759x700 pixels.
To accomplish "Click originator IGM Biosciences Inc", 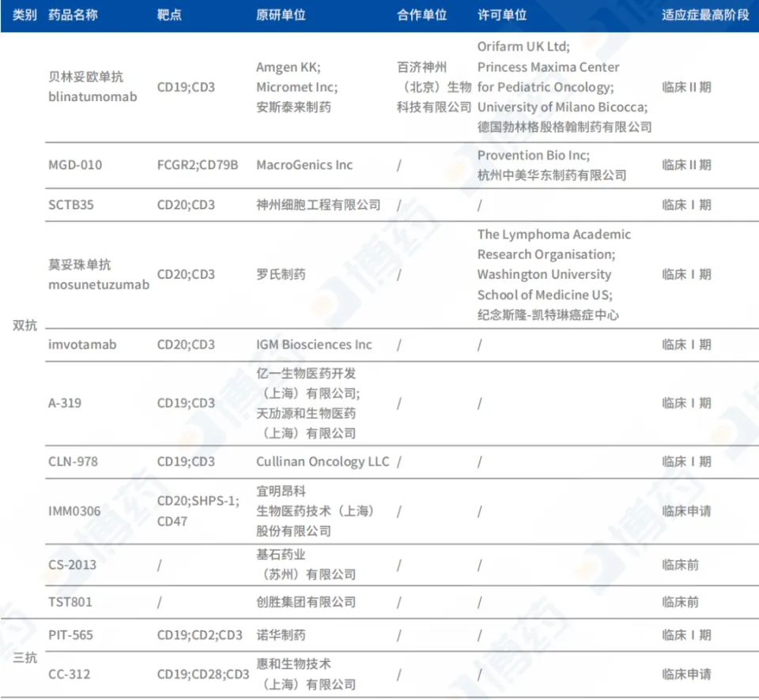I will [314, 344].
